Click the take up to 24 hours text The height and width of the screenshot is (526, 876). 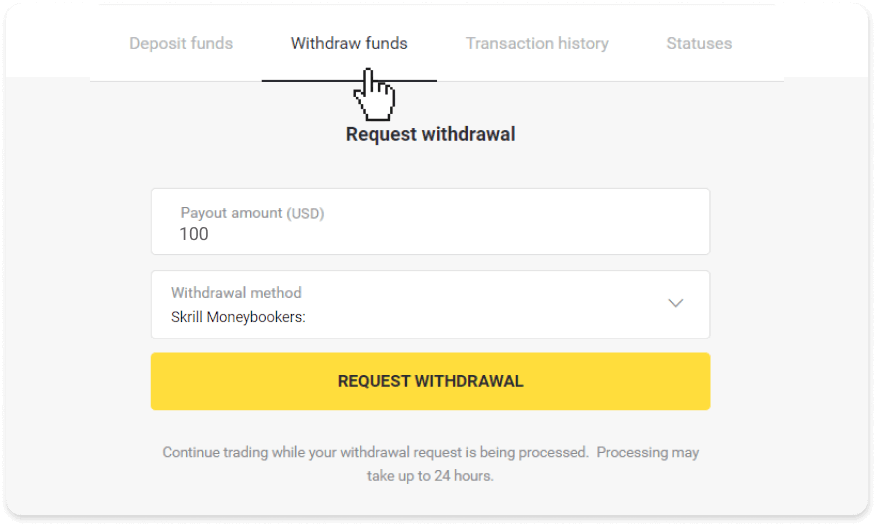430,476
